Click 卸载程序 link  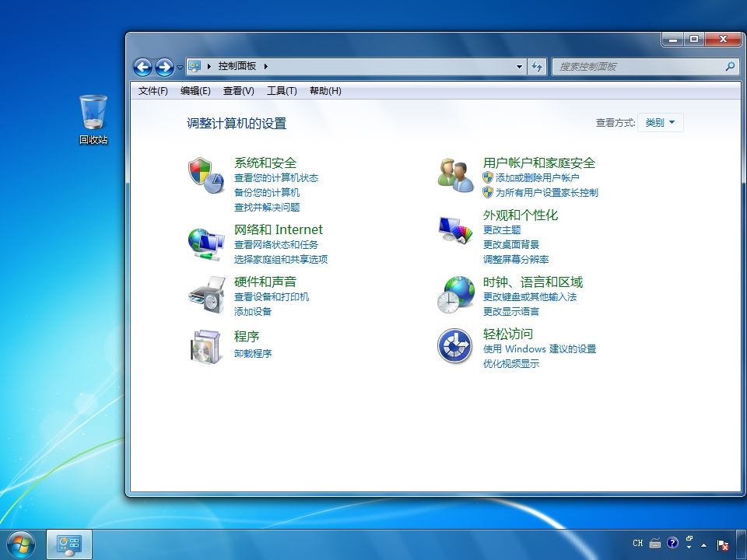pos(253,353)
